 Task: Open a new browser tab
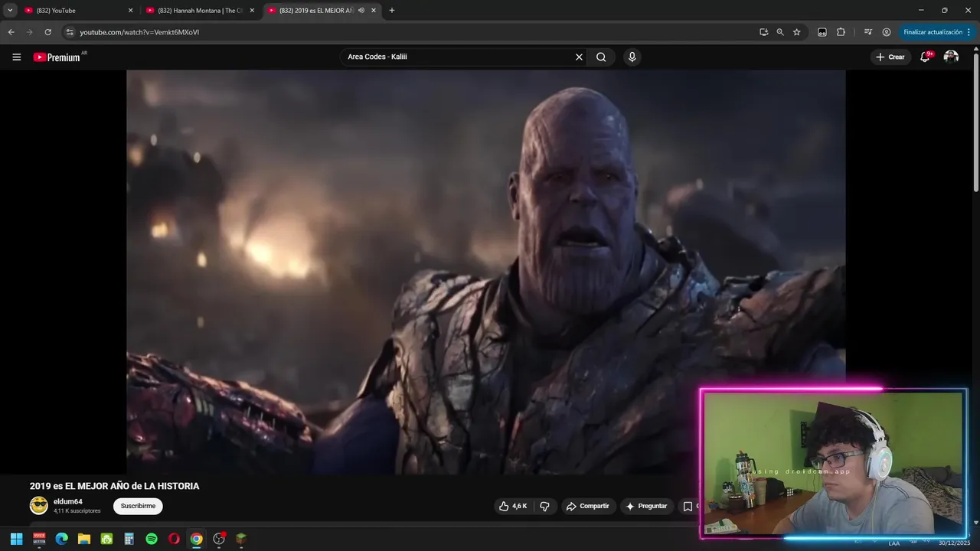coord(392,11)
